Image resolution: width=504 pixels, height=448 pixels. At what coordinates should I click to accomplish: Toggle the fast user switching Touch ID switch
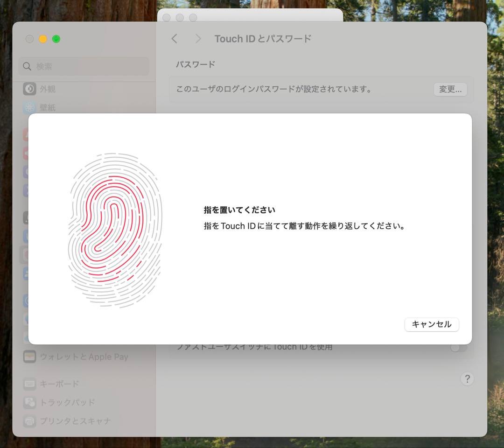click(458, 347)
